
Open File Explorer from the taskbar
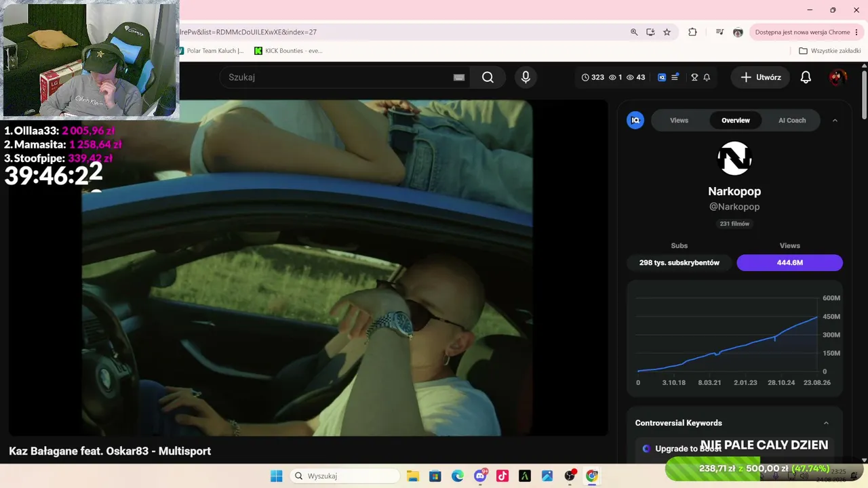(412, 476)
